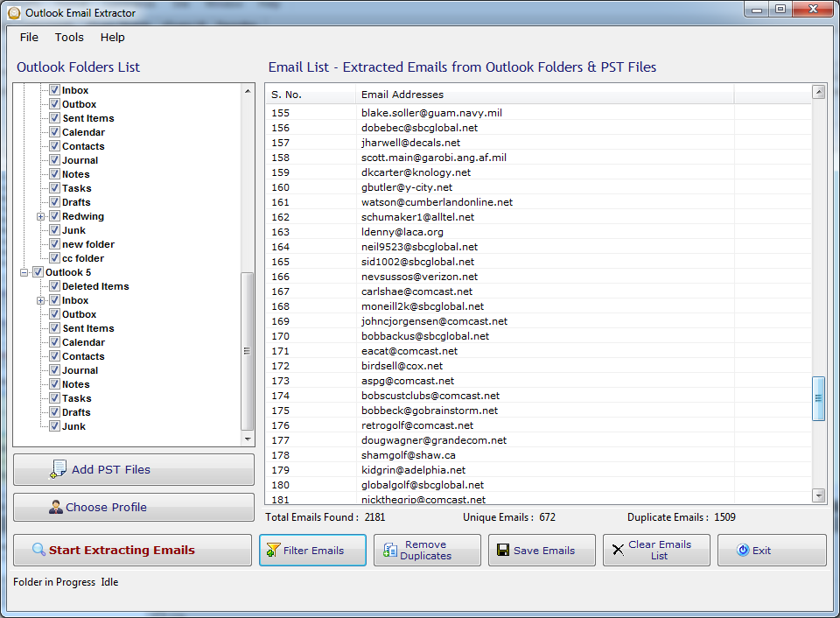This screenshot has width=840, height=618.
Task: Uncheck the Redwing folder checkbox
Action: pos(54,216)
